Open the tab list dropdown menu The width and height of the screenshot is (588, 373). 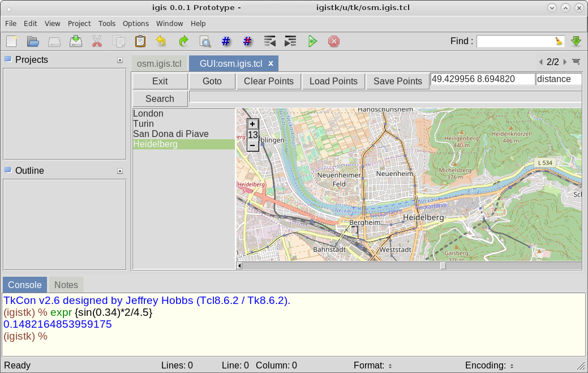[576, 62]
